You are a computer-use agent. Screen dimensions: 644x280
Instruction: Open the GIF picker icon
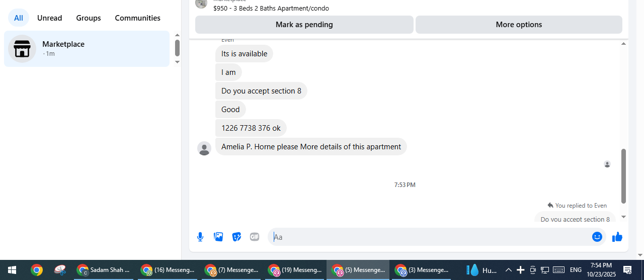(x=255, y=237)
